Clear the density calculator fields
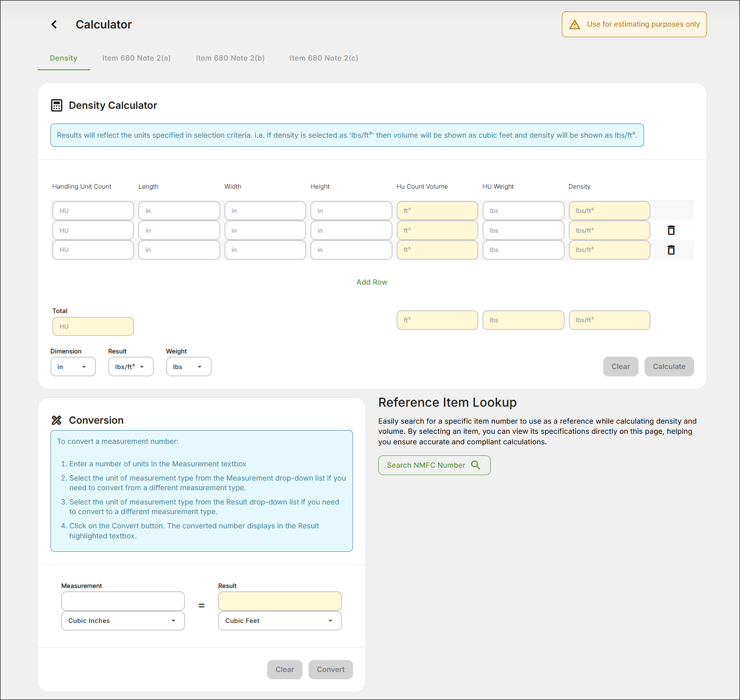Screen dimensions: 740x700 coord(621,367)
